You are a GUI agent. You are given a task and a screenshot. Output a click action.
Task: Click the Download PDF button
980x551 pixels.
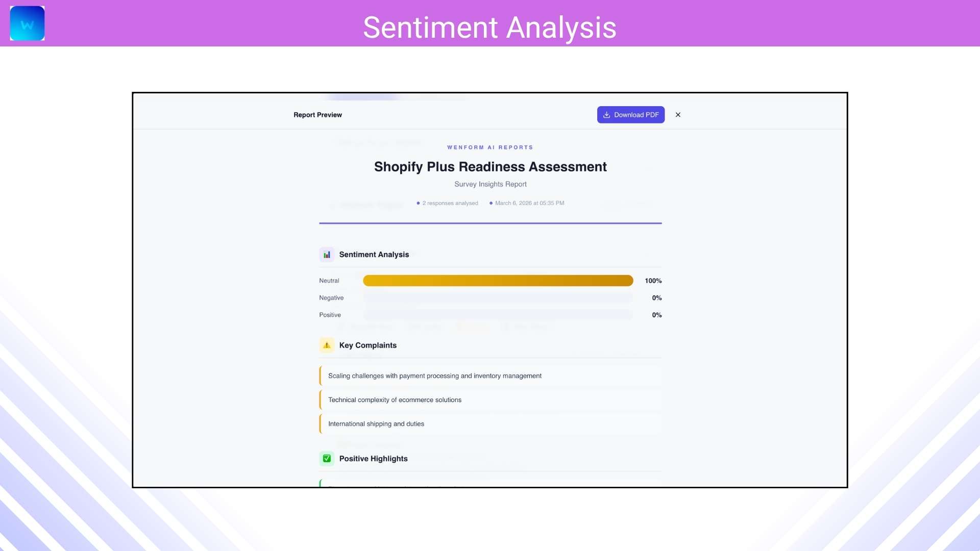[631, 115]
